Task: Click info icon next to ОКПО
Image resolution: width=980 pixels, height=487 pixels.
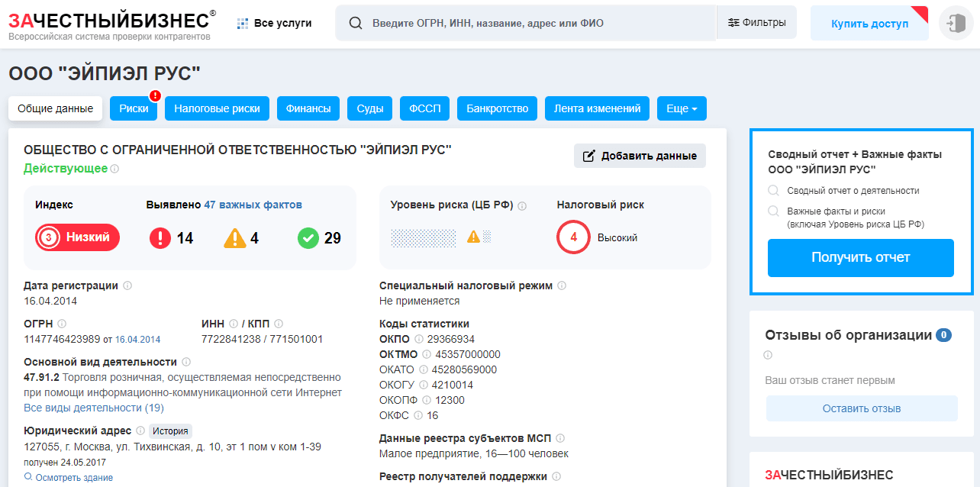Action: coord(418,339)
